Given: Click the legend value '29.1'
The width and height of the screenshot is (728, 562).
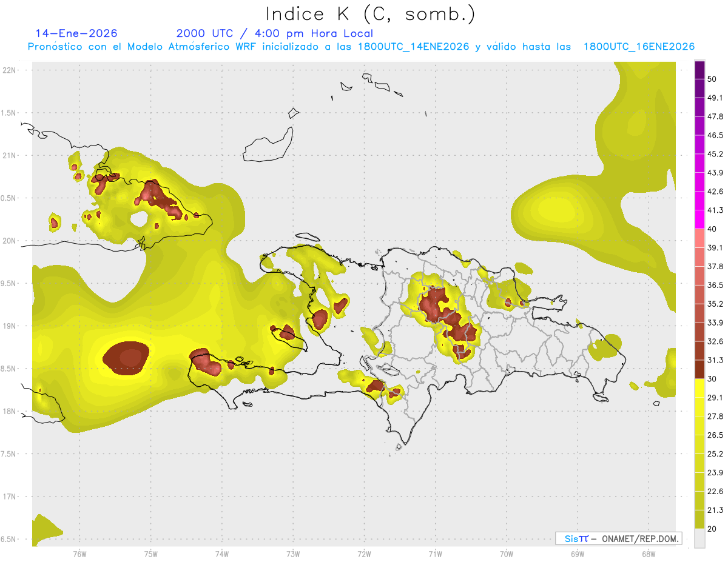Looking at the screenshot, I should click(715, 398).
